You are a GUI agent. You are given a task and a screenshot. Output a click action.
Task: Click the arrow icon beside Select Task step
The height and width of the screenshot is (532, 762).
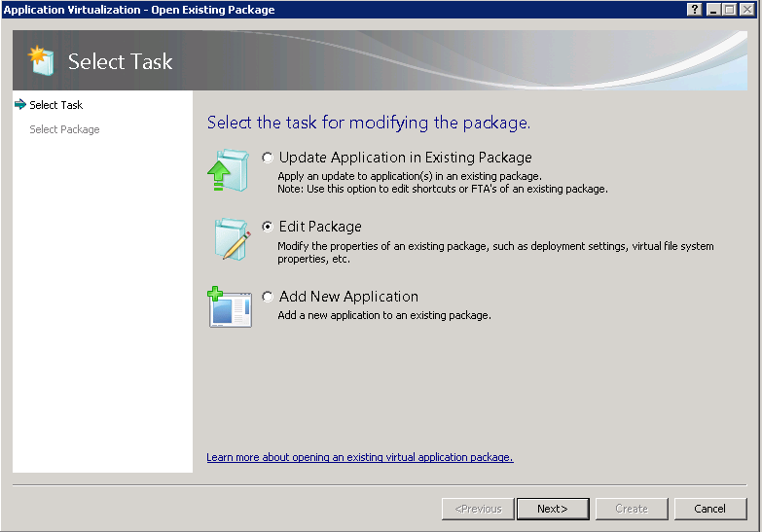pos(19,104)
